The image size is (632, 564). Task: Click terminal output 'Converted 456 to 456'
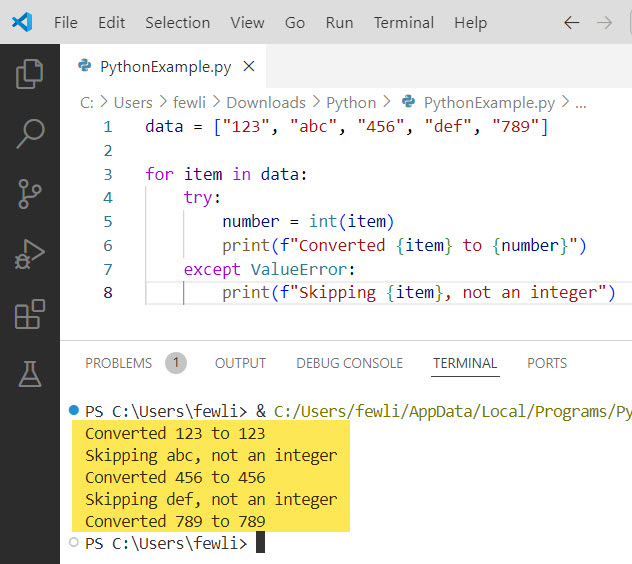[x=175, y=477]
